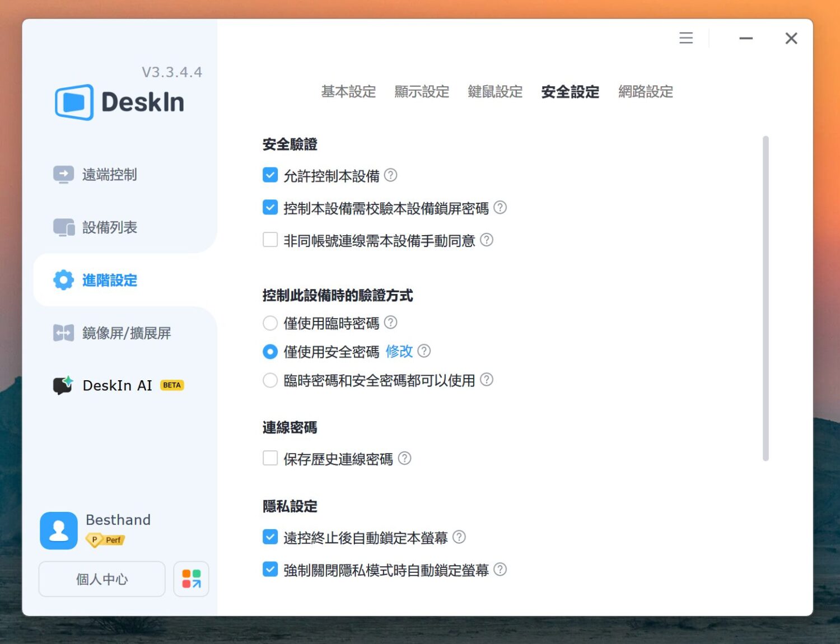This screenshot has width=840, height=644.
Task: Click help icon next to 臨時密碼和安全密碼都可以使用
Action: pyautogui.click(x=487, y=380)
